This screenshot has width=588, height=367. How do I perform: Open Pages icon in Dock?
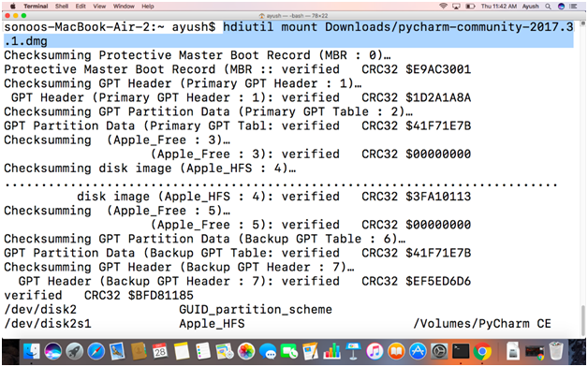click(311, 351)
